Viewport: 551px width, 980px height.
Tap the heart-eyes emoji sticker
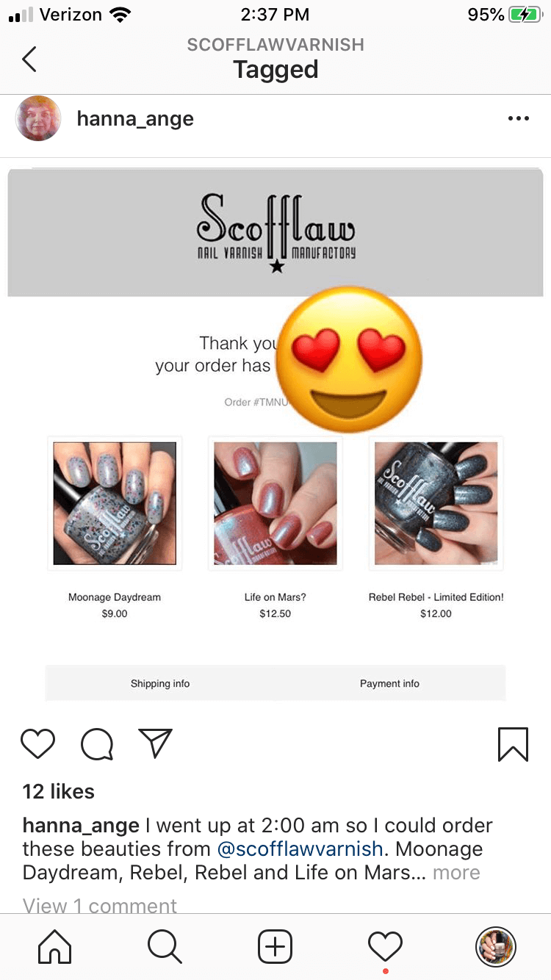click(348, 359)
